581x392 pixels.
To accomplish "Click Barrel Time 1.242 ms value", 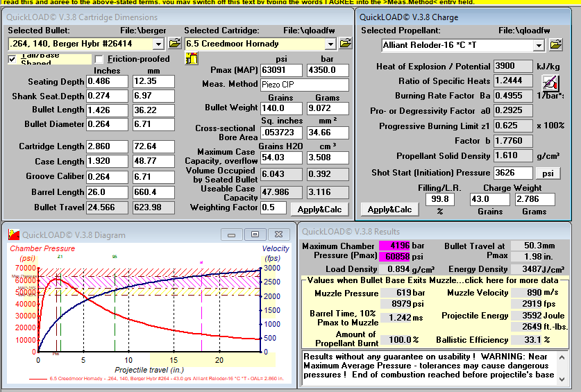I will pos(396,318).
